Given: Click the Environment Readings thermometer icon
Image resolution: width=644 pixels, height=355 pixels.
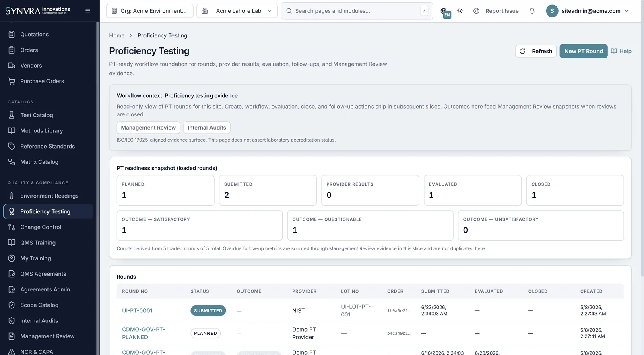Looking at the screenshot, I should pos(12,196).
